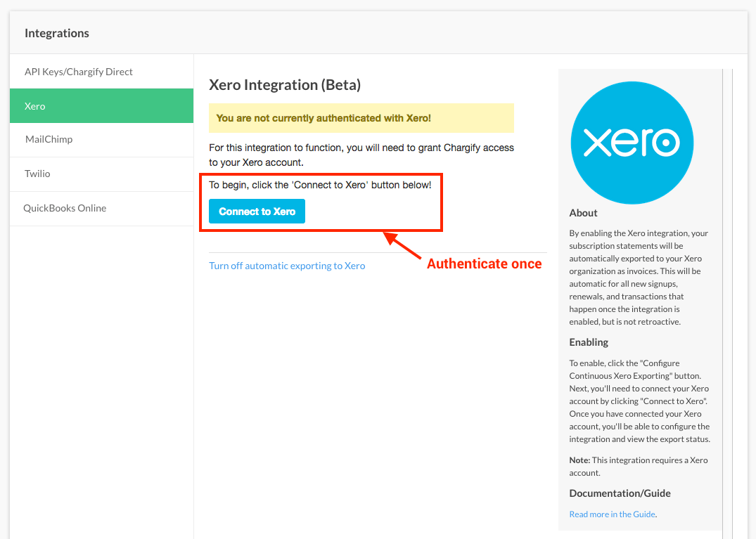This screenshot has height=539, width=756.
Task: Click the Integrations panel header
Action: click(x=57, y=33)
